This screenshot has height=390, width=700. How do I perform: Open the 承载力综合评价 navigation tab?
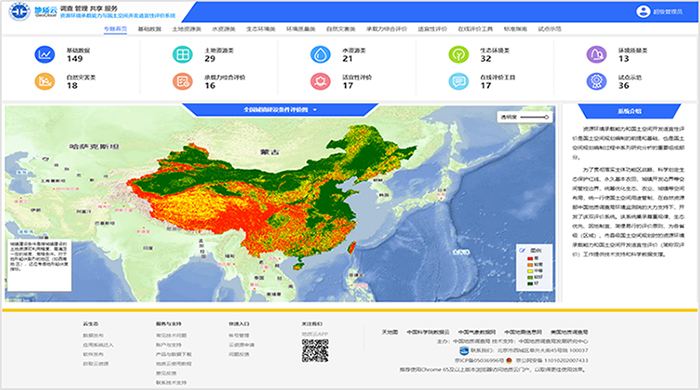click(x=387, y=29)
